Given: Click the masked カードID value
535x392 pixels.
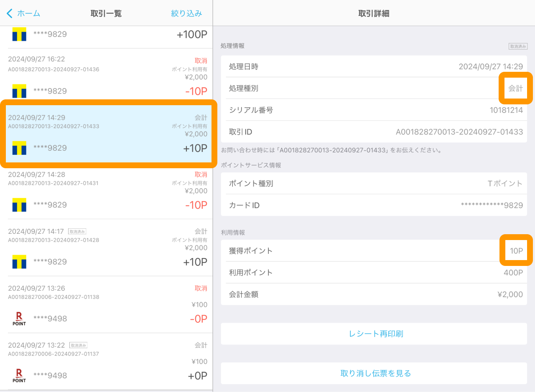Looking at the screenshot, I should coord(492,205).
